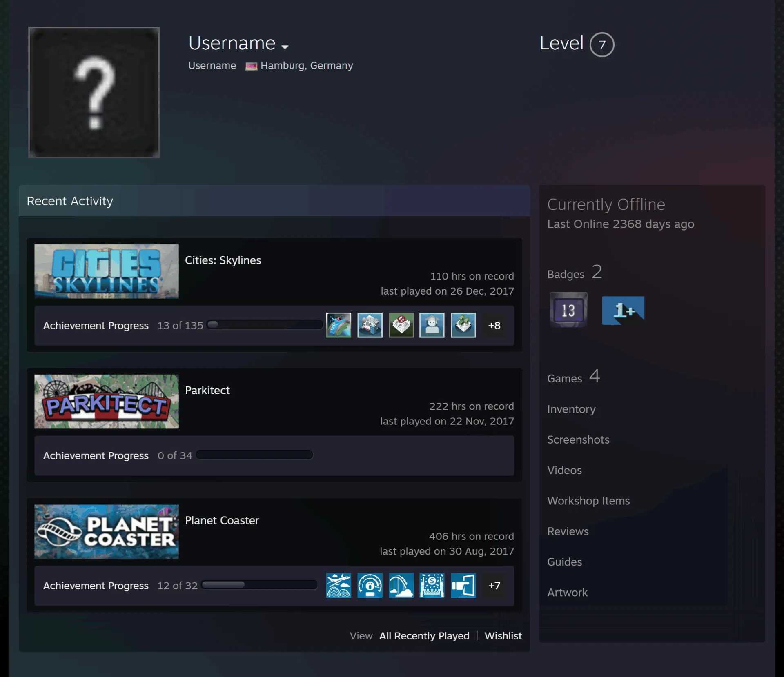The width and height of the screenshot is (784, 677).
Task: Open the Screenshots link
Action: point(578,439)
